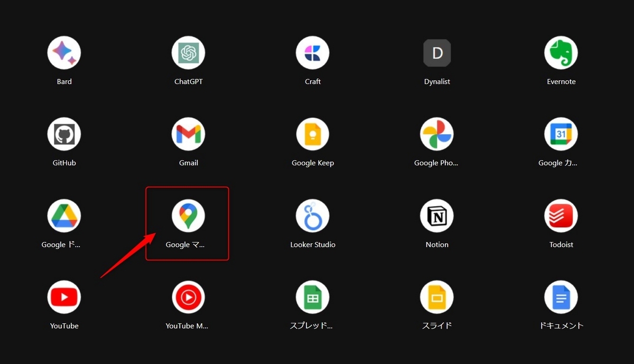Image resolution: width=634 pixels, height=364 pixels.
Task: Open the Evernote elephant icon
Action: pyautogui.click(x=561, y=53)
